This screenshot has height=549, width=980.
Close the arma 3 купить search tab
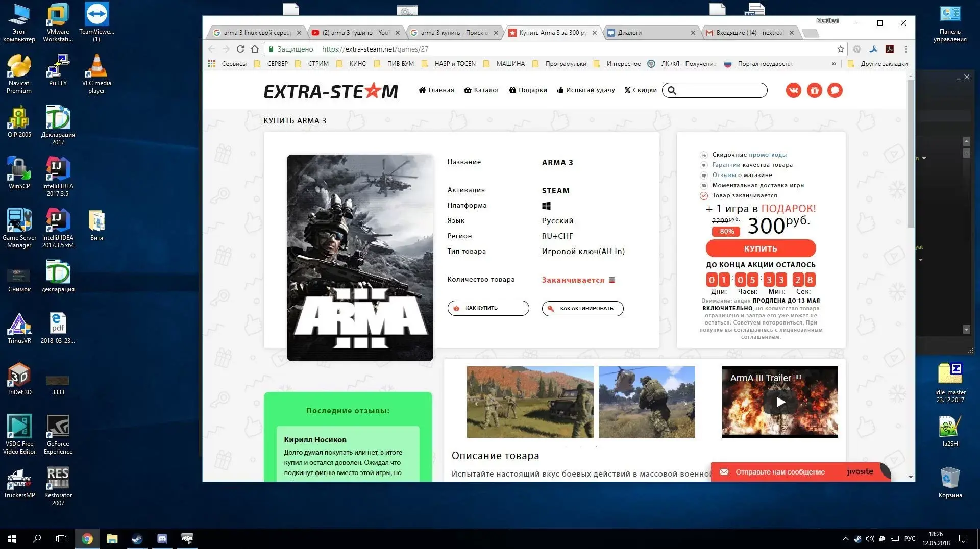496,33
